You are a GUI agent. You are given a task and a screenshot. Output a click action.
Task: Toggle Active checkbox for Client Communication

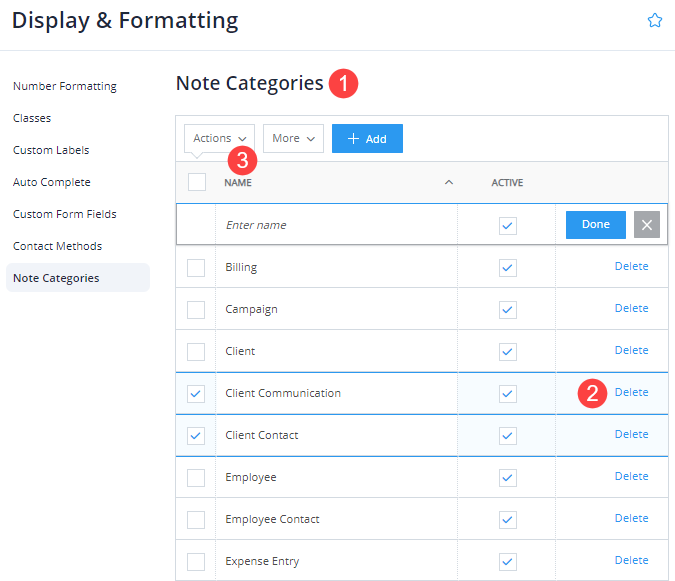point(508,394)
